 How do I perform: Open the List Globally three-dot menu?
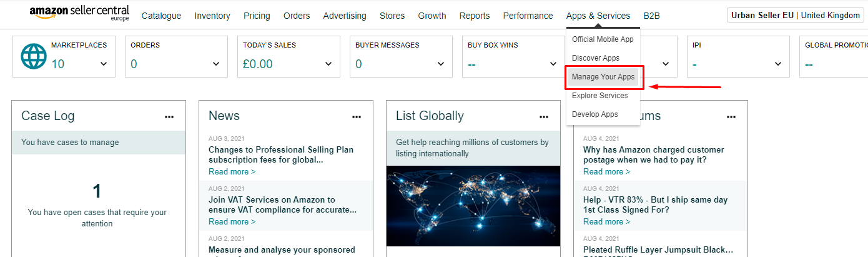coord(544,117)
